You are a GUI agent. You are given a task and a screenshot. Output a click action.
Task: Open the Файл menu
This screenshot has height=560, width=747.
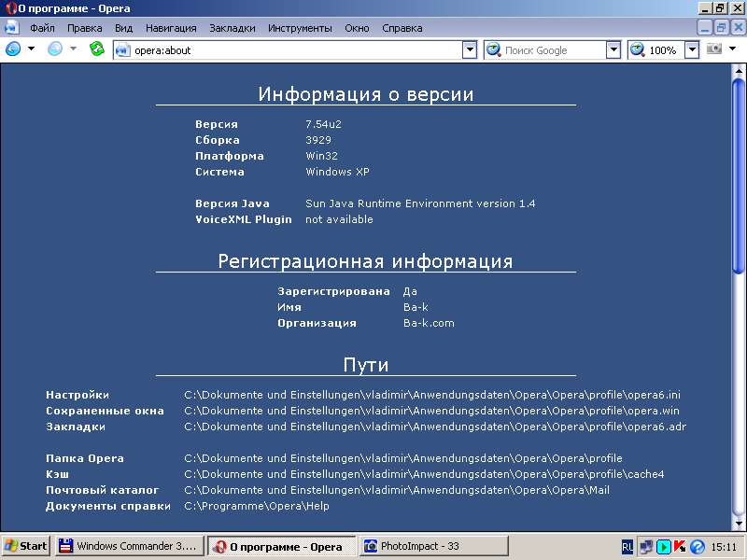tap(42, 28)
